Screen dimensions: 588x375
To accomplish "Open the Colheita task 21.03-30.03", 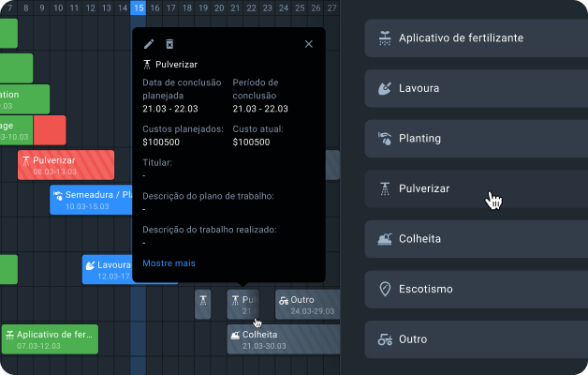I will pyautogui.click(x=284, y=339).
